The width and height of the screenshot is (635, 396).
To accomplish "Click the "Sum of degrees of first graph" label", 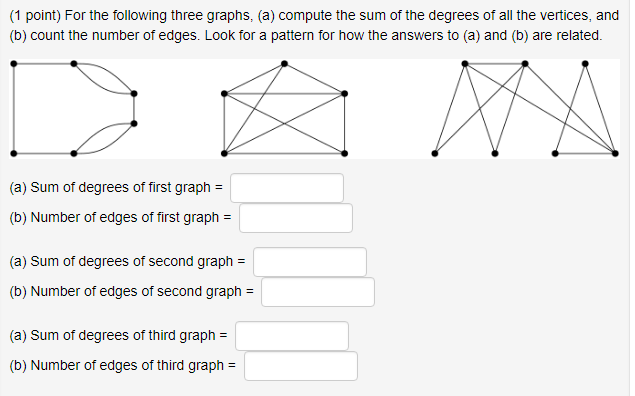I will click(x=121, y=187).
